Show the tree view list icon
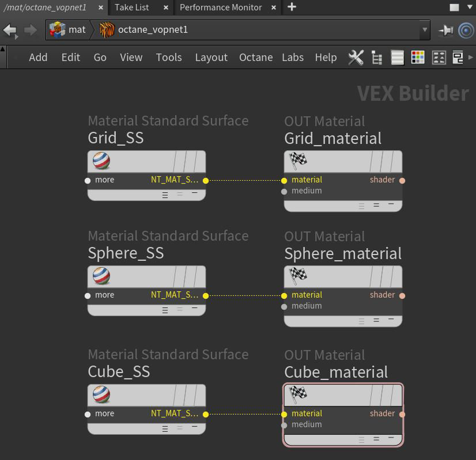476x460 pixels. [x=377, y=58]
